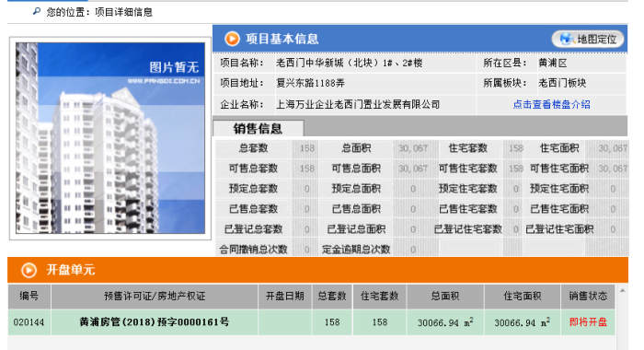This screenshot has width=644, height=350.
Task: Click the 所在区县 label
Action: (x=504, y=63)
